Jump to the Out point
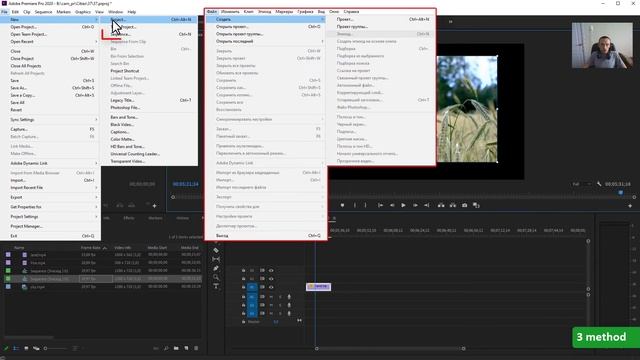Image resolution: width=640 pixels, height=360 pixels. (x=427, y=205)
